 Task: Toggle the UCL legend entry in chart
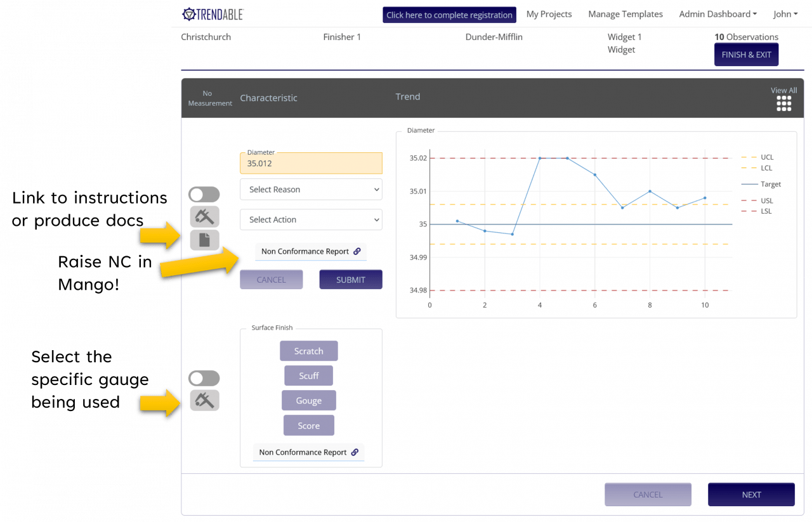coord(757,157)
